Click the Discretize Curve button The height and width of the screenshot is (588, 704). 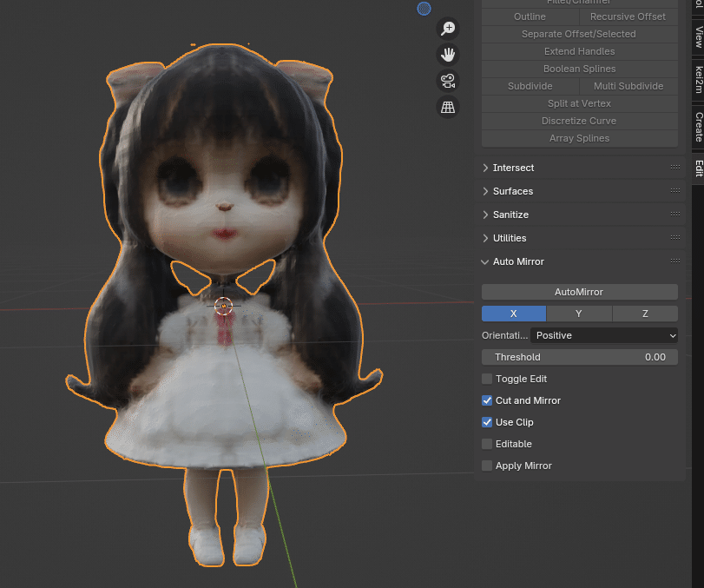point(580,121)
